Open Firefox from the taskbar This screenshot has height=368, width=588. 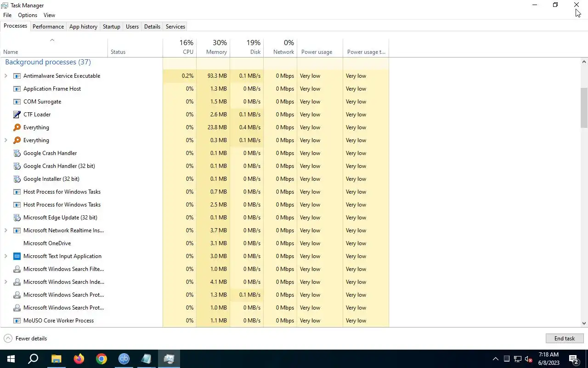click(x=79, y=359)
